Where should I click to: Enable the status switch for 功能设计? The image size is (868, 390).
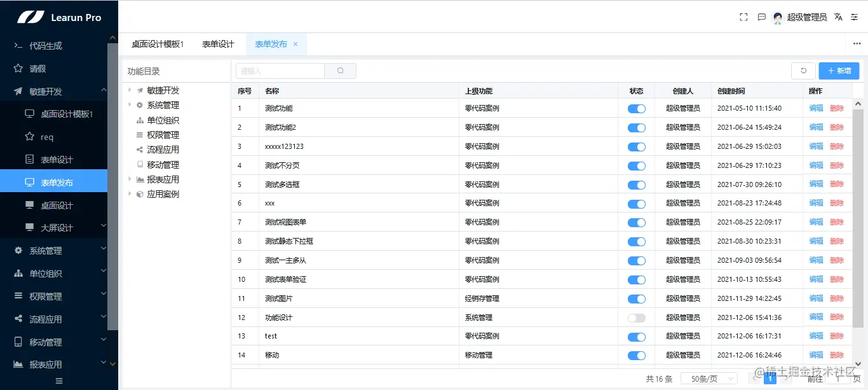pyautogui.click(x=637, y=317)
